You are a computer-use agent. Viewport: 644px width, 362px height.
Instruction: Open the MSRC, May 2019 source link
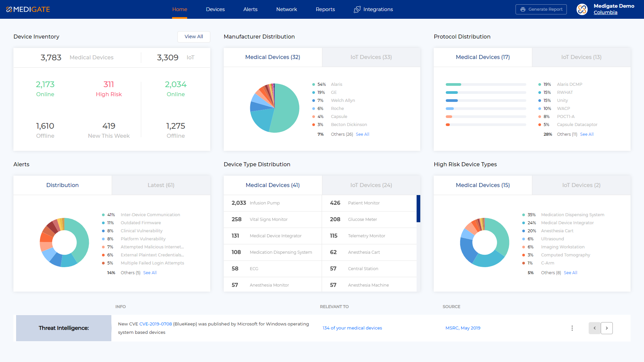click(x=463, y=328)
